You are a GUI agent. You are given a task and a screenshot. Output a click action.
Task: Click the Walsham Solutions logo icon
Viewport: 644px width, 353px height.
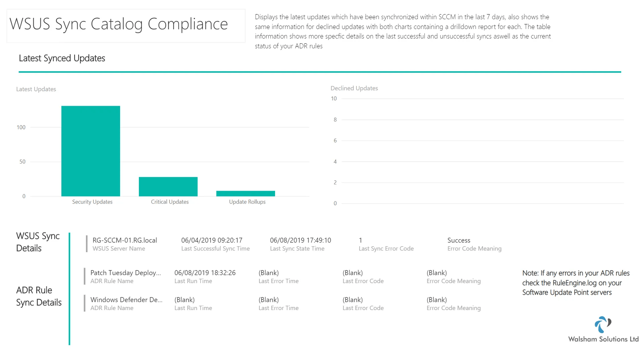coord(603,324)
